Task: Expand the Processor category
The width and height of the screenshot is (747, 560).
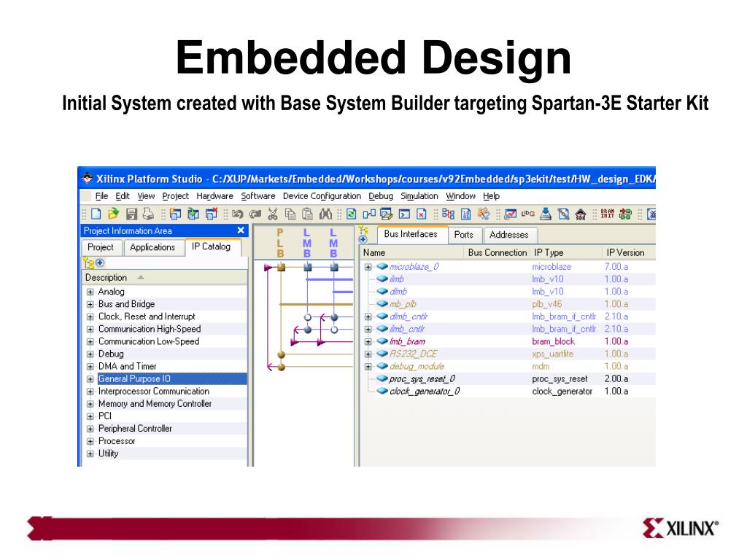Action: click(x=90, y=441)
